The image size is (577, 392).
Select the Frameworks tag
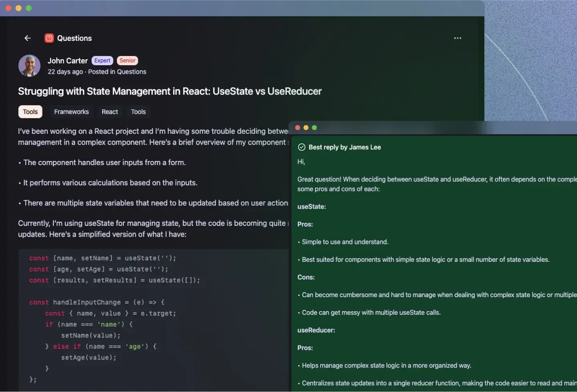pyautogui.click(x=71, y=112)
